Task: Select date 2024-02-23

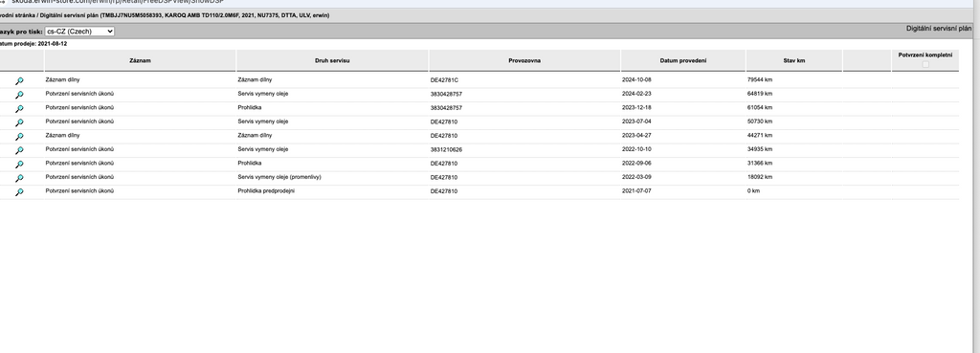Action: [636, 94]
